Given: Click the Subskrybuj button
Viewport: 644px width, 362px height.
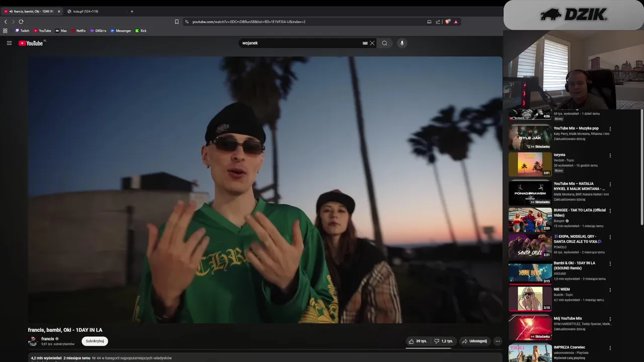Looking at the screenshot, I should [95, 341].
